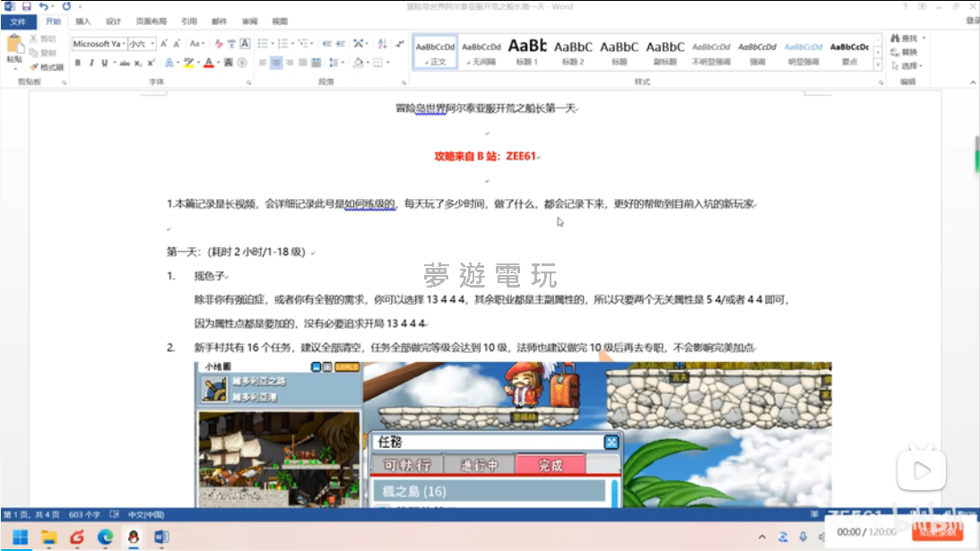Image resolution: width=980 pixels, height=551 pixels.
Task: Open the font size dropdown 小六
Action: point(152,44)
